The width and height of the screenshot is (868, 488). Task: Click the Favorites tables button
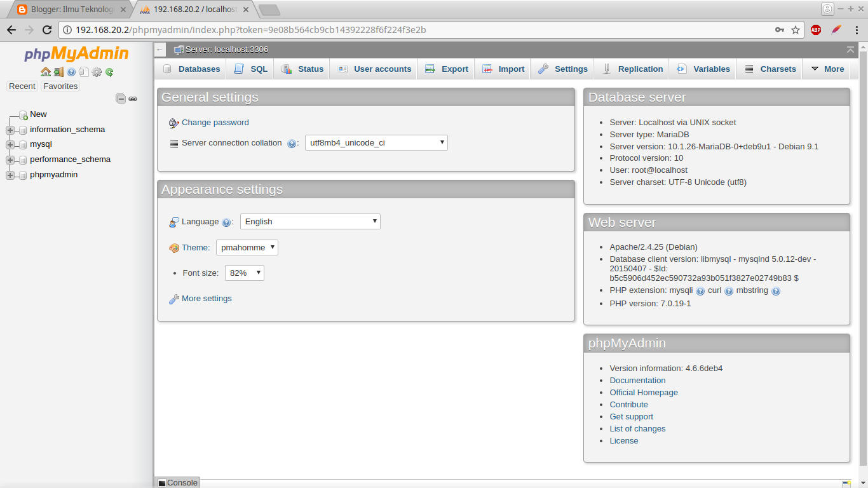60,86
